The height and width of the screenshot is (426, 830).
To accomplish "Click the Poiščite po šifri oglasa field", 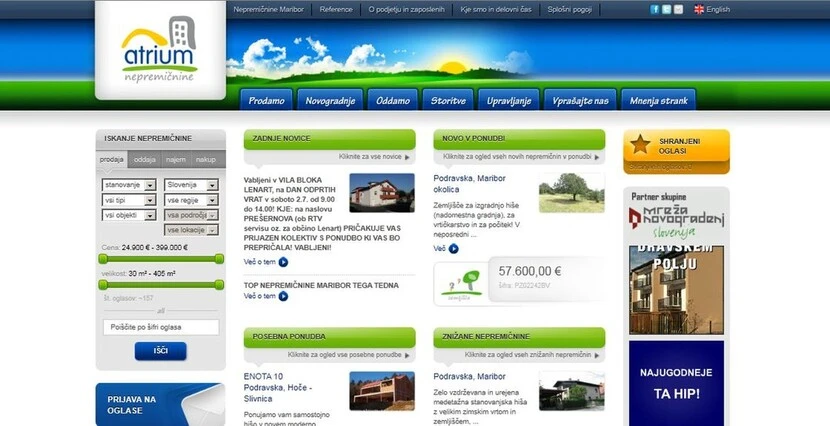I will (161, 327).
